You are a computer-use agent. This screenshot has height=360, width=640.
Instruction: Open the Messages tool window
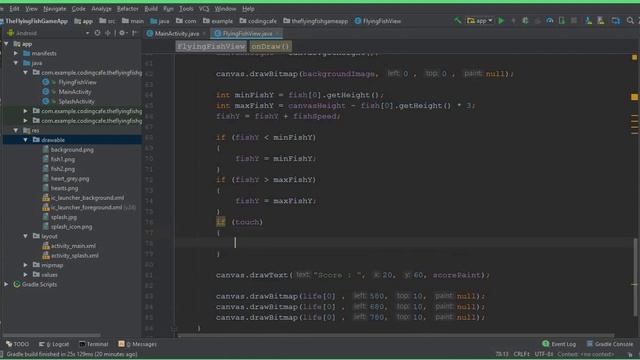coord(138,344)
